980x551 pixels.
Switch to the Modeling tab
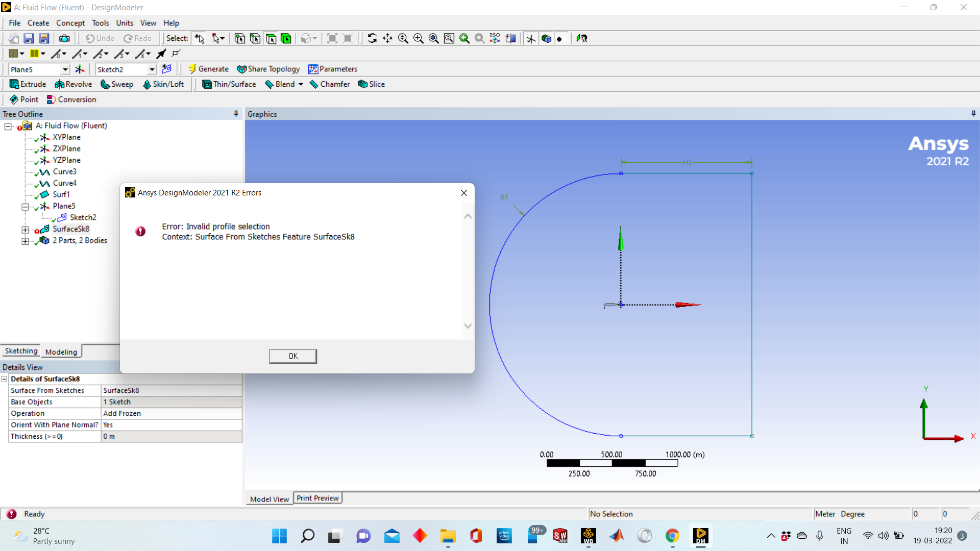[x=61, y=352]
